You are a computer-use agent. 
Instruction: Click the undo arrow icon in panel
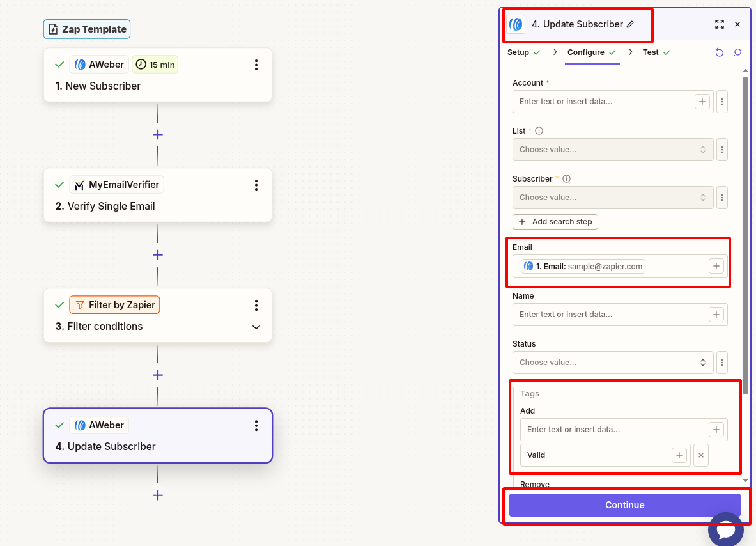(x=720, y=52)
